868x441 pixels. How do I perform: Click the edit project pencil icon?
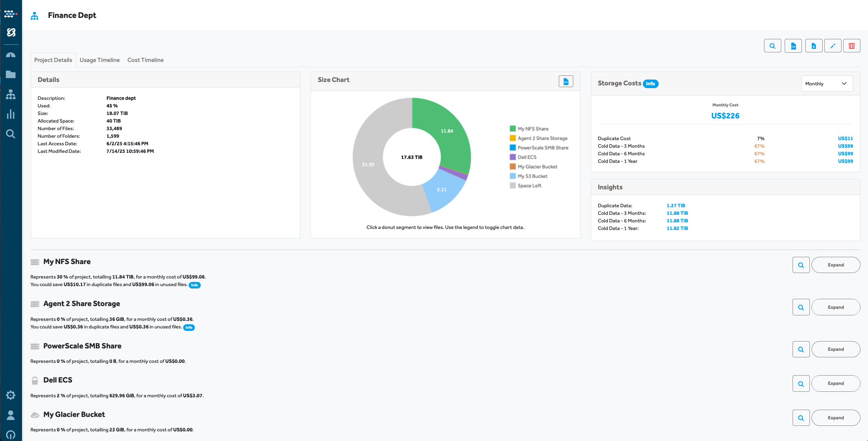coord(833,46)
